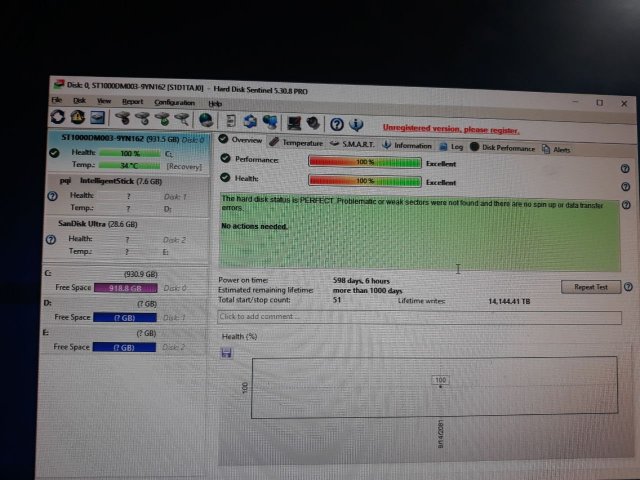Click the help icon beside Repeat Test
The height and width of the screenshot is (480, 640).
coord(628,287)
